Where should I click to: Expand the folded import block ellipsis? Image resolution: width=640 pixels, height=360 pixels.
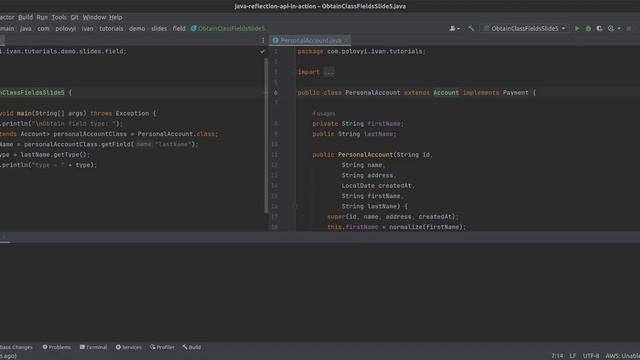329,72
